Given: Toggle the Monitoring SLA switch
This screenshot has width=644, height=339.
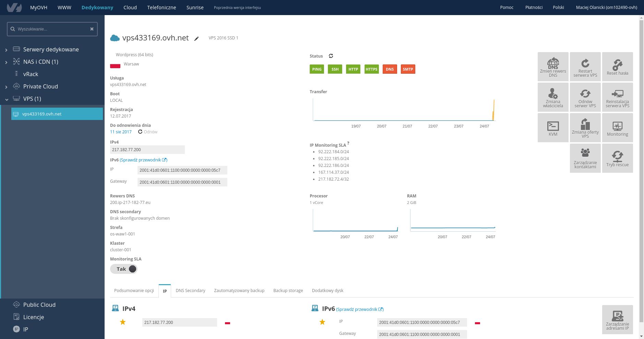Looking at the screenshot, I should coord(124,269).
